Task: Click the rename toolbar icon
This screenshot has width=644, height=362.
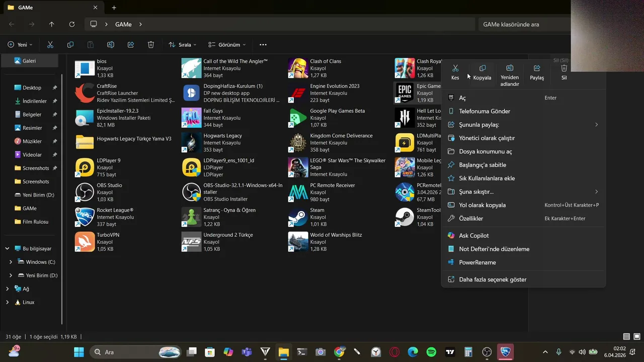Action: [111, 45]
